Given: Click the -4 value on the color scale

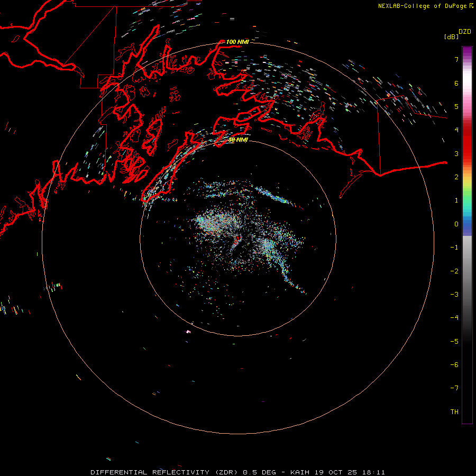Looking at the screenshot, I should pyautogui.click(x=454, y=318).
